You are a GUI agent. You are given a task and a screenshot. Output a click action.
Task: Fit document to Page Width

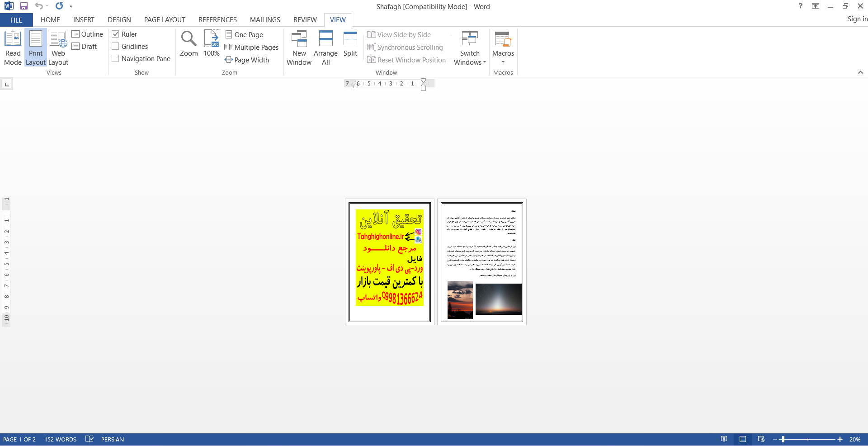(247, 60)
